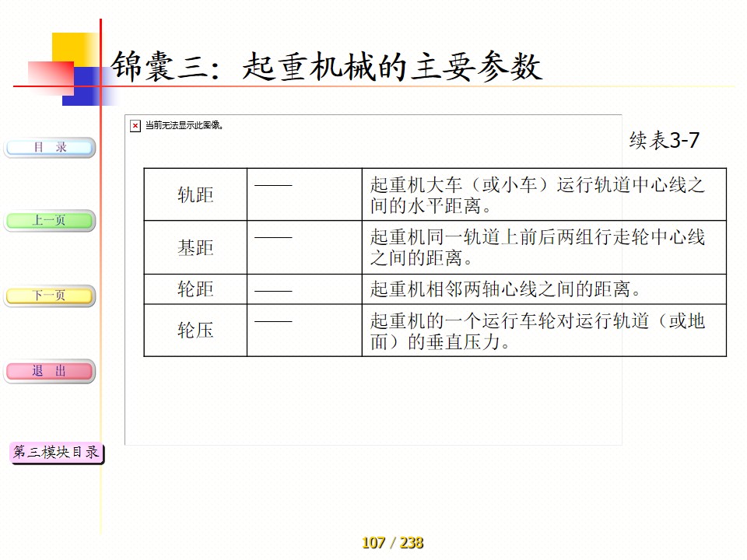
Task: Select the 轮距 table cell
Action: [195, 289]
